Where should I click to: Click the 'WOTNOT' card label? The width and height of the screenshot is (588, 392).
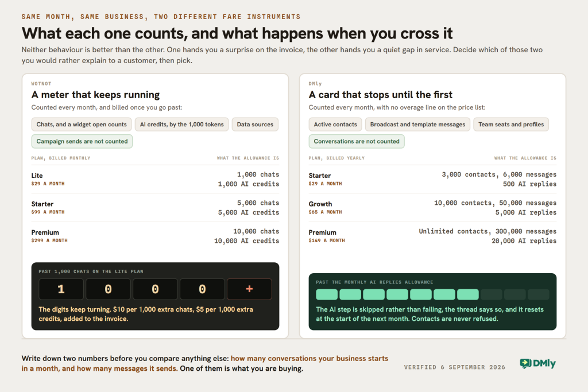point(41,84)
